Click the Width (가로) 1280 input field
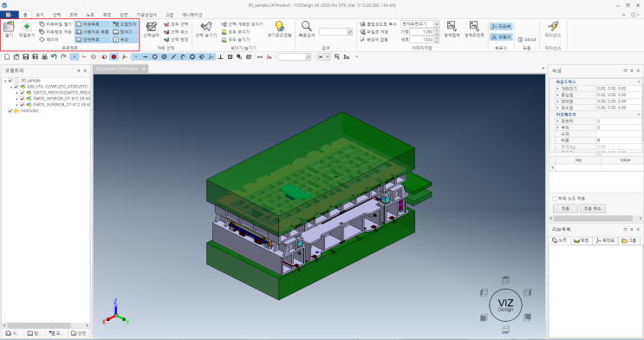Screen dimensions: 644x340 [x=422, y=31]
